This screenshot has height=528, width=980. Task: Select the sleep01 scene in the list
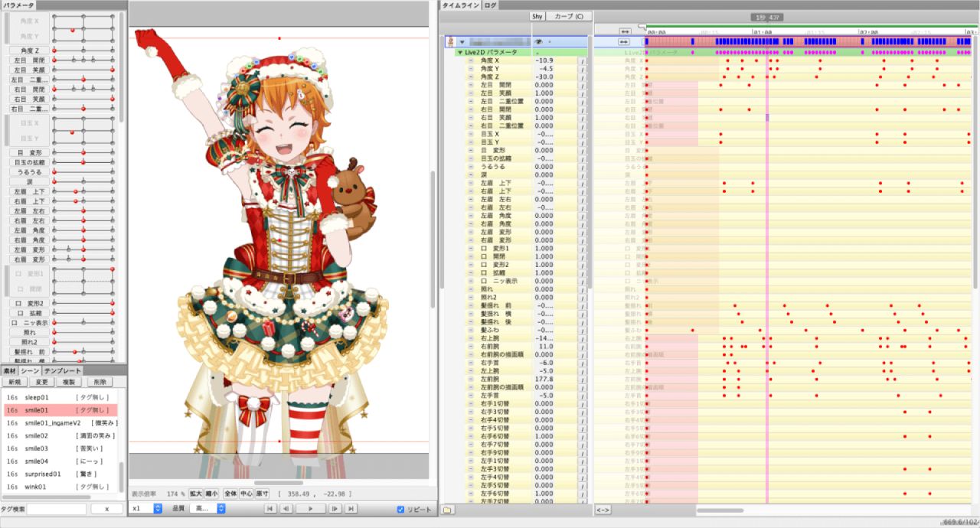point(60,397)
